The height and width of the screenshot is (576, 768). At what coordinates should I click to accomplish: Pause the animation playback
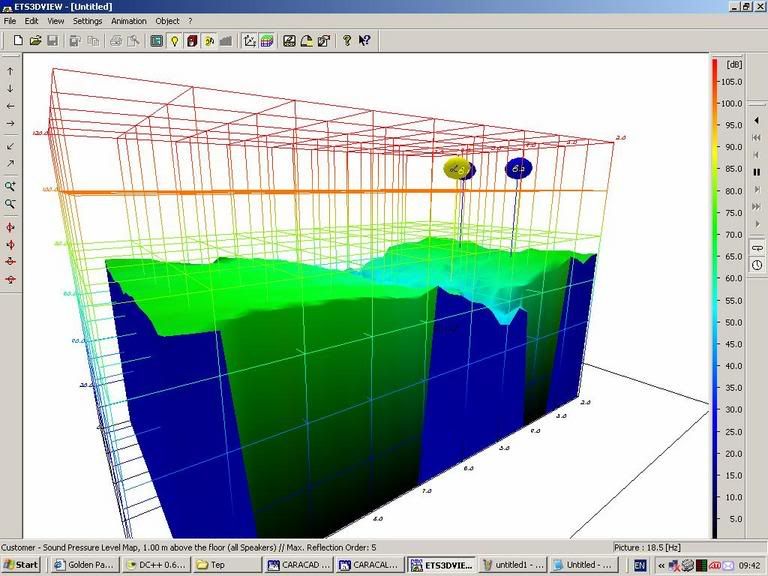click(x=757, y=172)
